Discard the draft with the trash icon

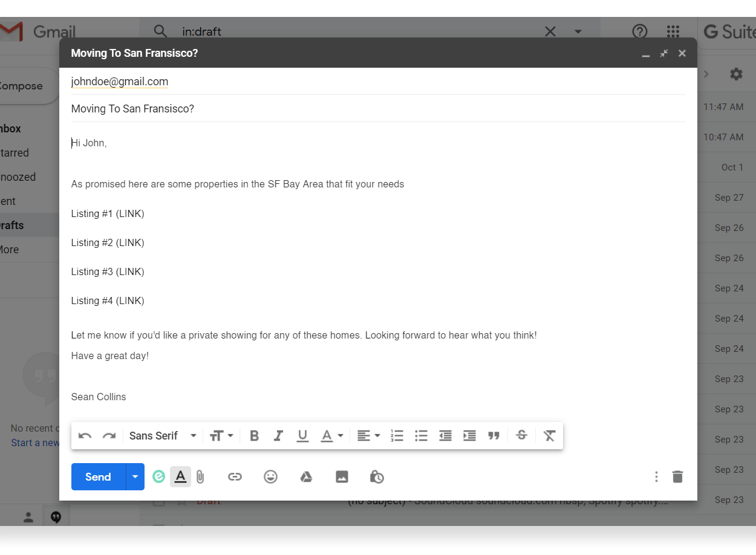pos(677,476)
